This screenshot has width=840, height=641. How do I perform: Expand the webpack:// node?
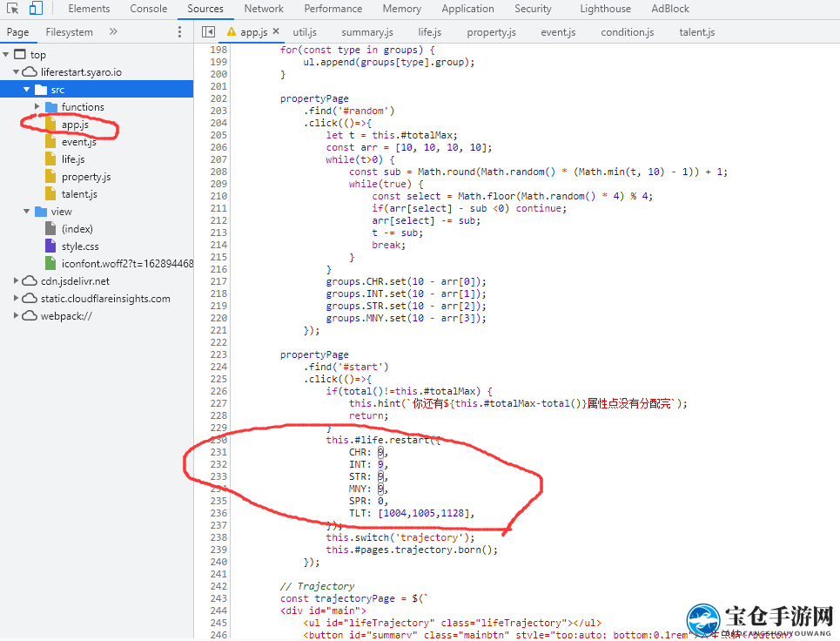click(16, 315)
